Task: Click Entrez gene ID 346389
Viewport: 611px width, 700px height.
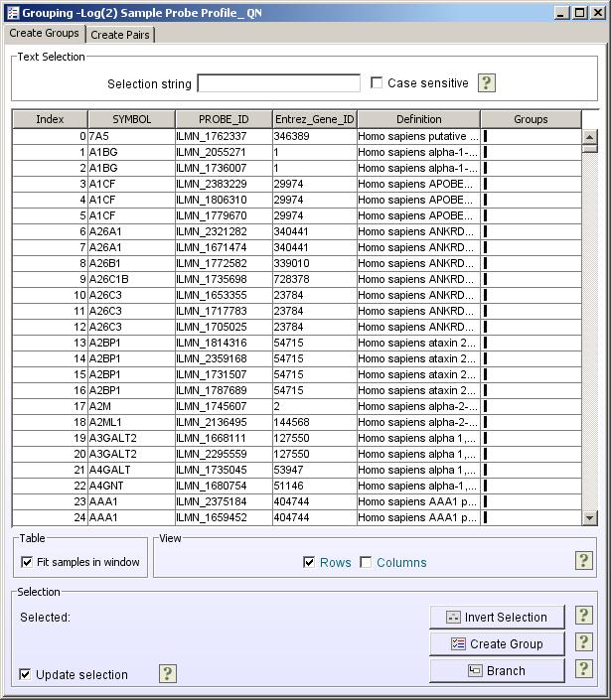Action: click(314, 136)
